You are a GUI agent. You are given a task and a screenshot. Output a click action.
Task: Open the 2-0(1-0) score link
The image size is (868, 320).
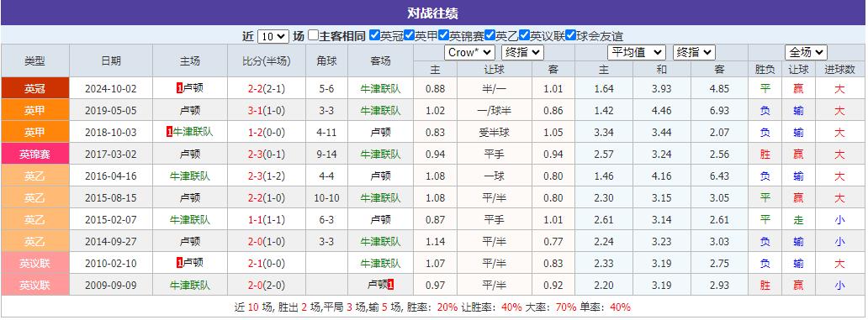[x=267, y=242]
